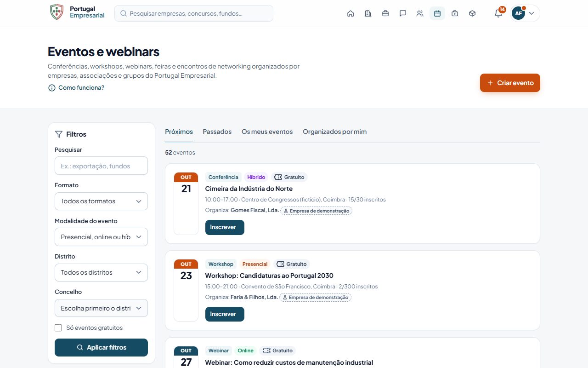Focus the Pesquisar filter input field
Viewport: 588px width, 368px height.
pos(101,166)
